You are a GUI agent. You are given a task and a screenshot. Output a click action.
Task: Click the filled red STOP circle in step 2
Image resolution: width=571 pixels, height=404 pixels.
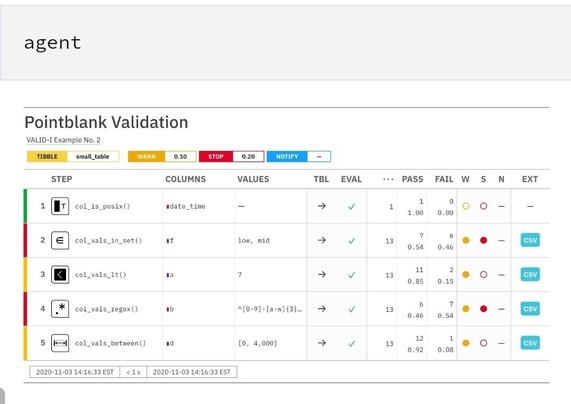point(484,240)
